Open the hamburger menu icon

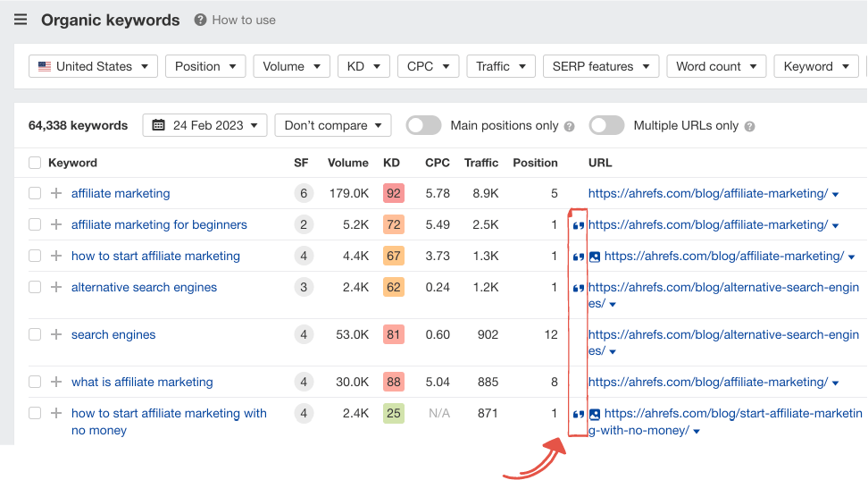[x=21, y=20]
